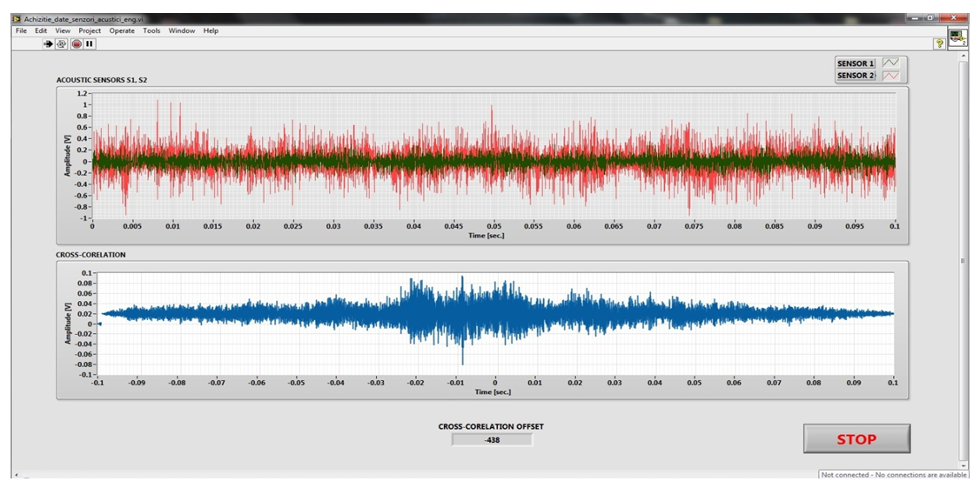
Task: Open the Operate menu
Action: 122,30
